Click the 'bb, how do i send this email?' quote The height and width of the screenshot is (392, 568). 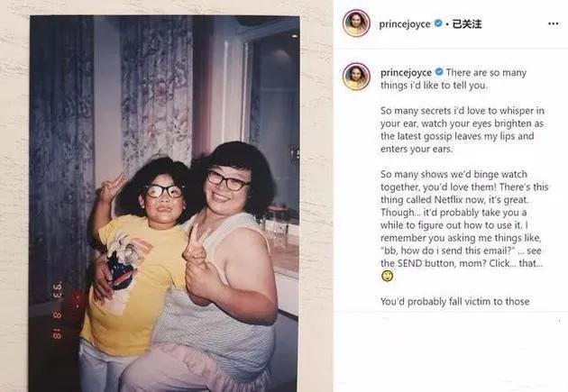[448, 251]
